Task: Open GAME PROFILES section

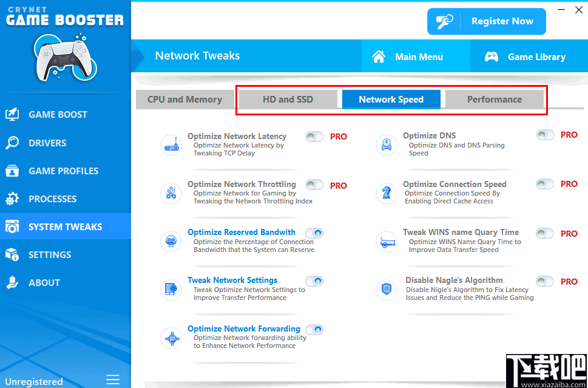Action: coord(66,171)
